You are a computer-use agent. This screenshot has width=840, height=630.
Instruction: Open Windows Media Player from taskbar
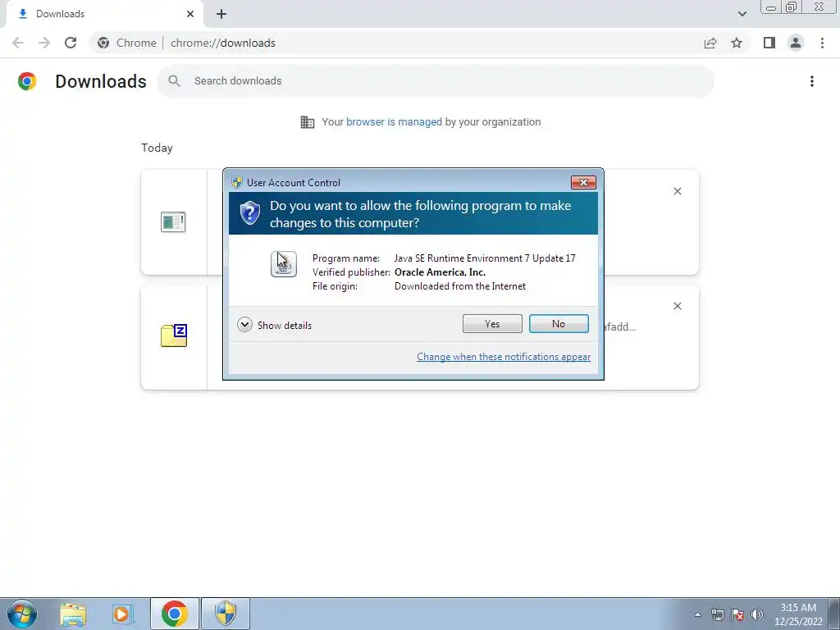[123, 614]
